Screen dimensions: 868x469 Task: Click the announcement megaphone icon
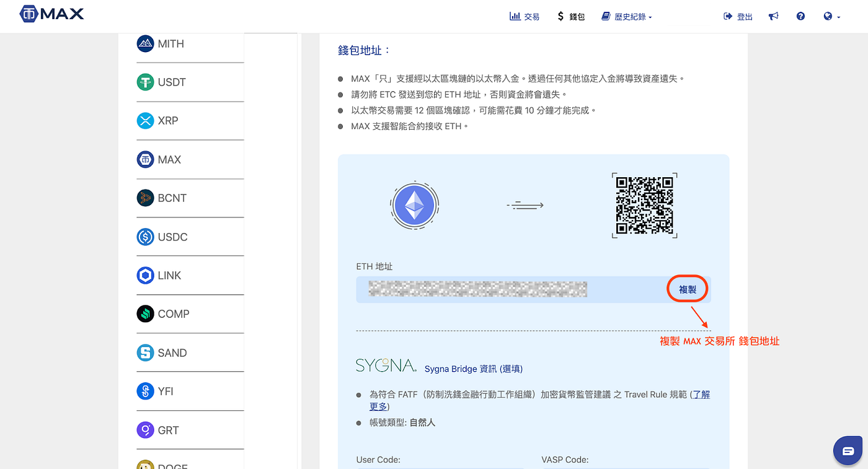click(x=773, y=17)
